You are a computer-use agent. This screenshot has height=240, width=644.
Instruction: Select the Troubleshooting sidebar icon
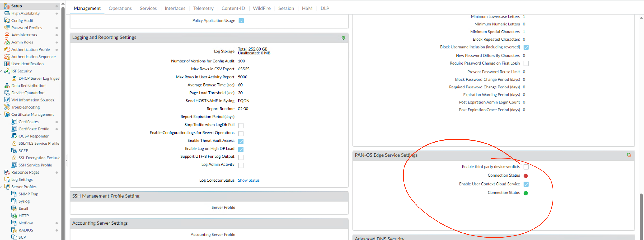(x=7, y=107)
